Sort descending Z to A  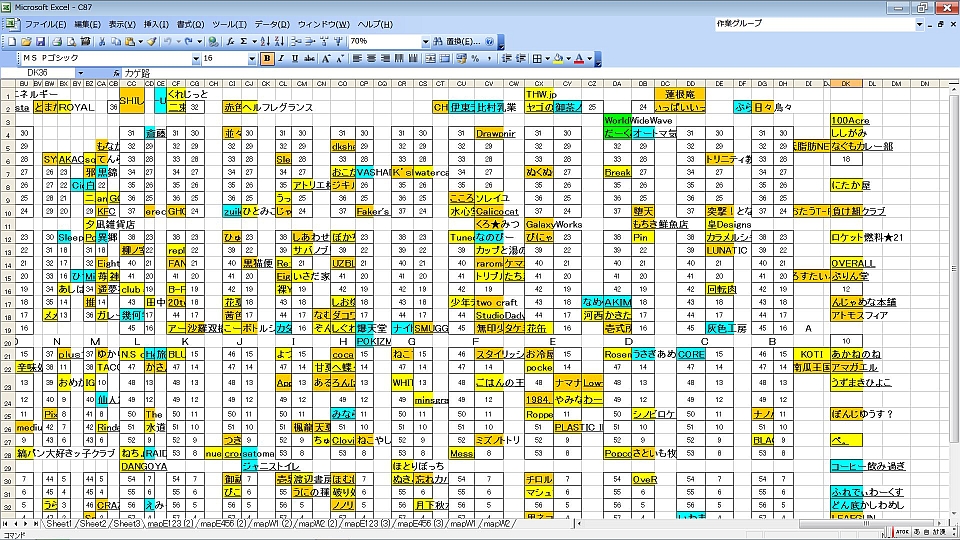(279, 42)
